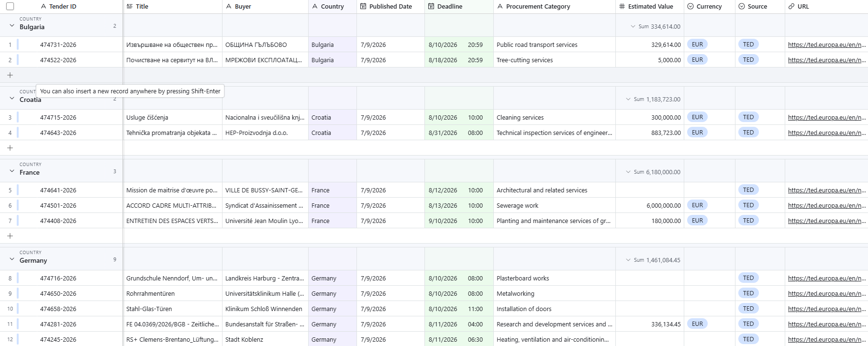Click TED source tag for tender 474522-2026
Screen dimensions: 868x346
[748, 60]
